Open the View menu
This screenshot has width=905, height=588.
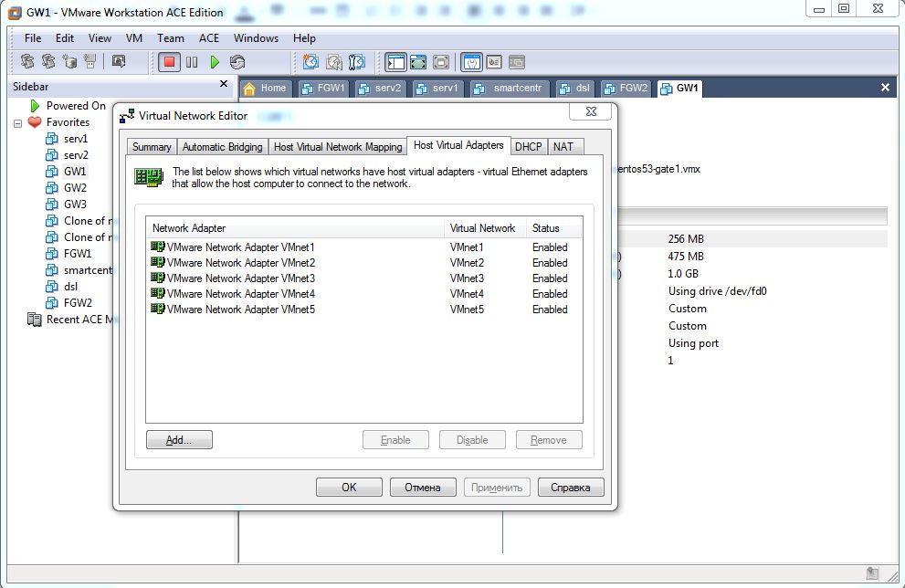pyautogui.click(x=100, y=38)
